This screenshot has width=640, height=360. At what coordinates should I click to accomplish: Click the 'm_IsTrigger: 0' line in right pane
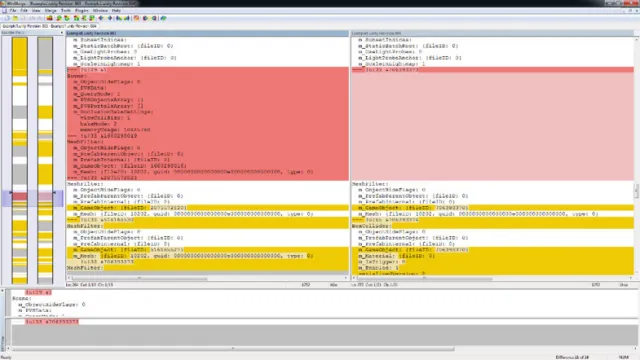point(382,262)
